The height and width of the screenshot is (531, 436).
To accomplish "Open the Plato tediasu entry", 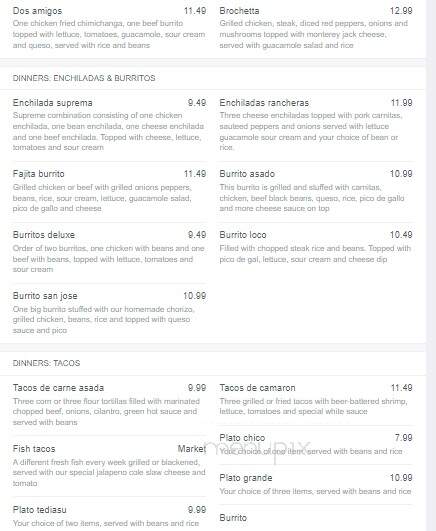I will point(40,510).
